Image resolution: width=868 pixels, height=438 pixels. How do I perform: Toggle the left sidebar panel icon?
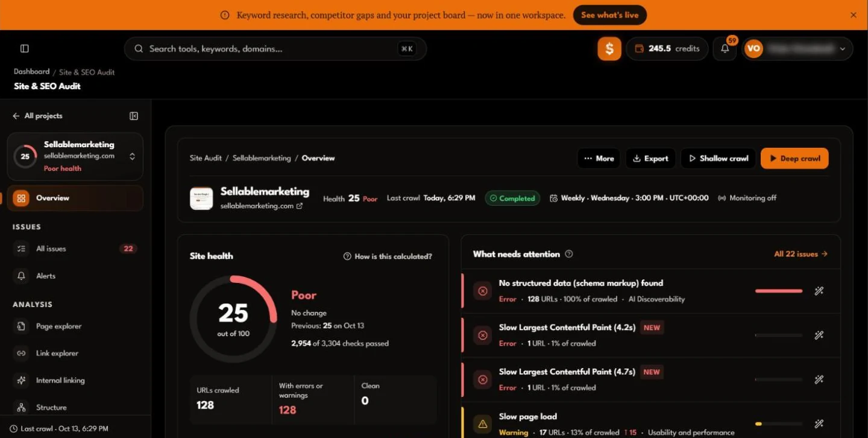coord(25,48)
